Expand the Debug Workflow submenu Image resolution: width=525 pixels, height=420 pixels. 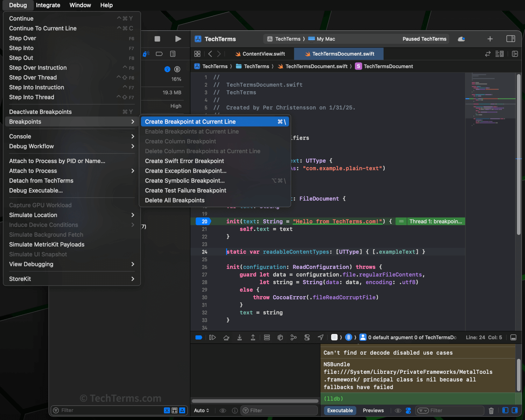pos(72,146)
